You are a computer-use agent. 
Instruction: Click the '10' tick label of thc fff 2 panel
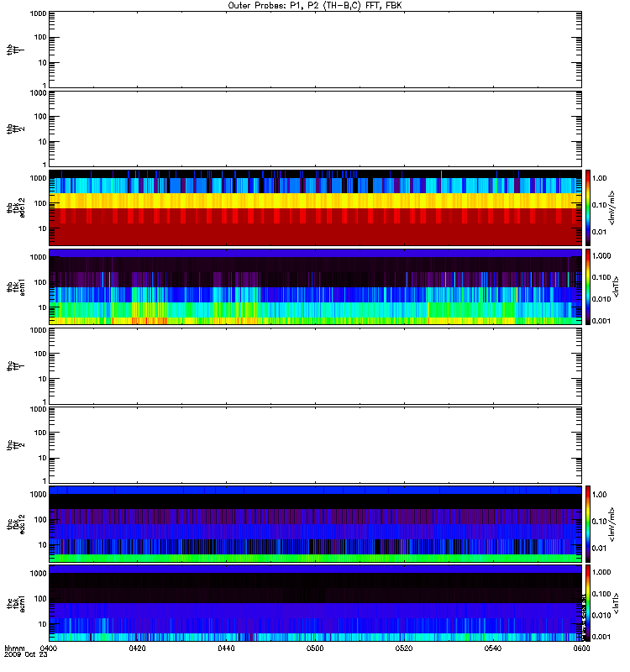[x=43, y=458]
